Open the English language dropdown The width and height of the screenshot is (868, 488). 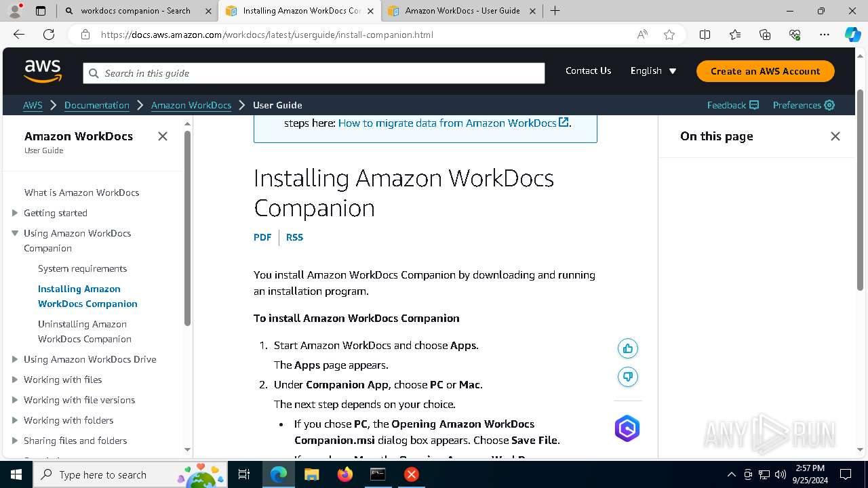coord(654,70)
